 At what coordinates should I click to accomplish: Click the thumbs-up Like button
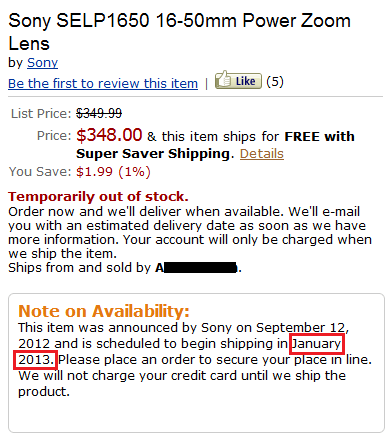[x=238, y=80]
